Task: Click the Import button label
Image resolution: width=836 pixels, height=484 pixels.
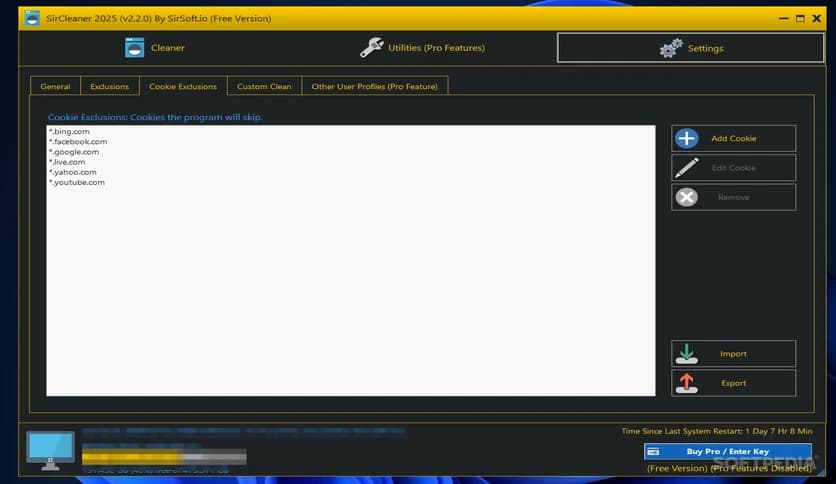Action: tap(734, 354)
